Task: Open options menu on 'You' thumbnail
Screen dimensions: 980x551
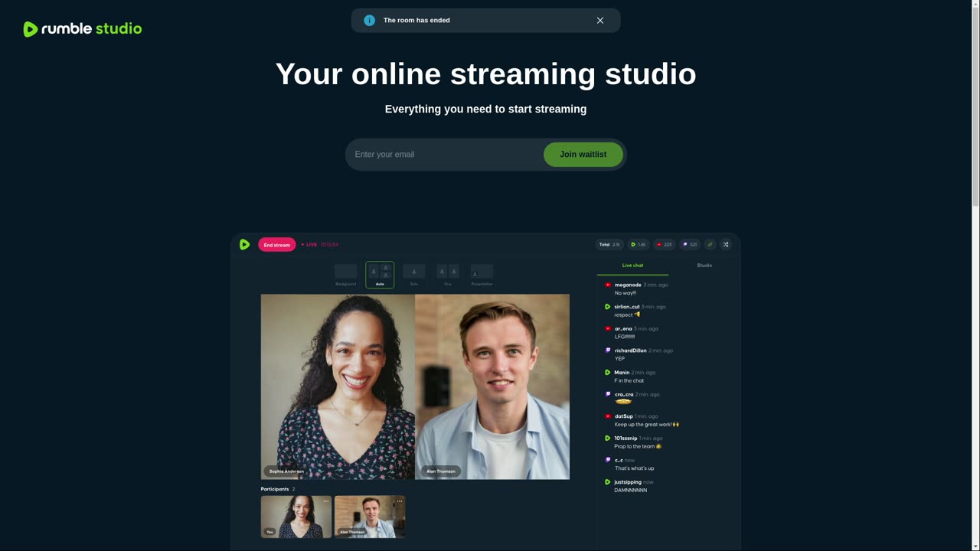Action: click(x=325, y=501)
